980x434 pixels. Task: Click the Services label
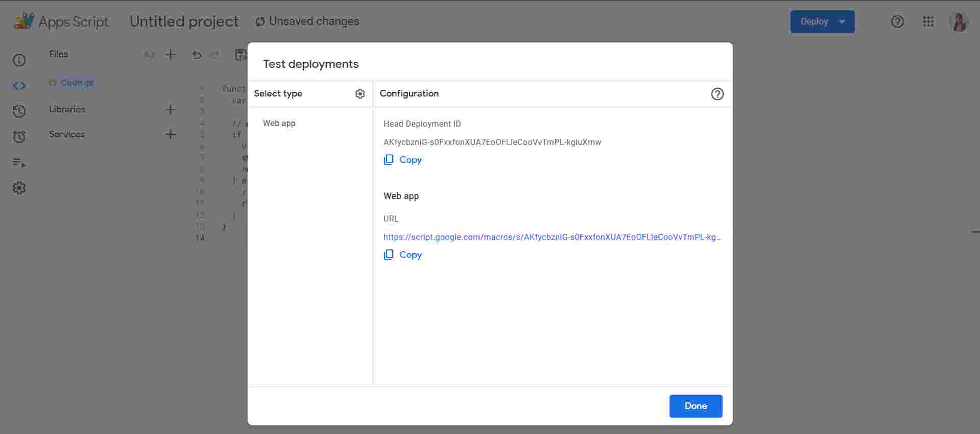click(x=67, y=134)
